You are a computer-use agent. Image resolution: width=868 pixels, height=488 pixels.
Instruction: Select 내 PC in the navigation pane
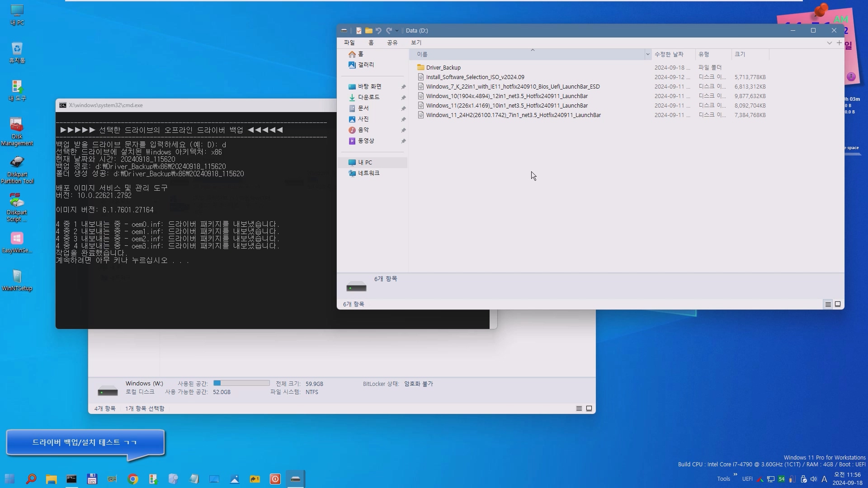click(x=365, y=162)
